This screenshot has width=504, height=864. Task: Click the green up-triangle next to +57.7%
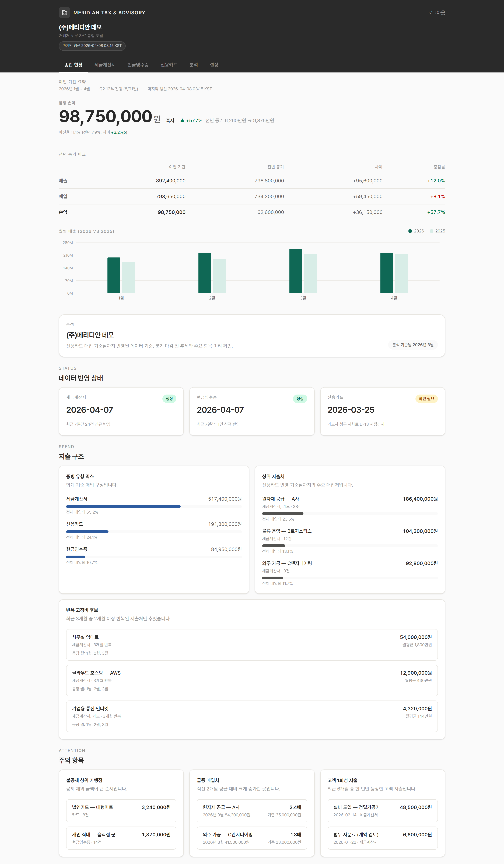pos(182,121)
